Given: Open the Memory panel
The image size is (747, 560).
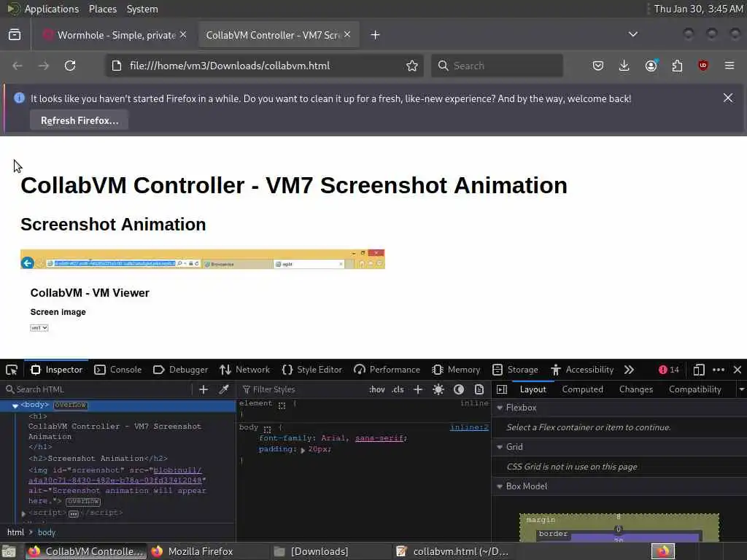Looking at the screenshot, I should click(x=456, y=370).
